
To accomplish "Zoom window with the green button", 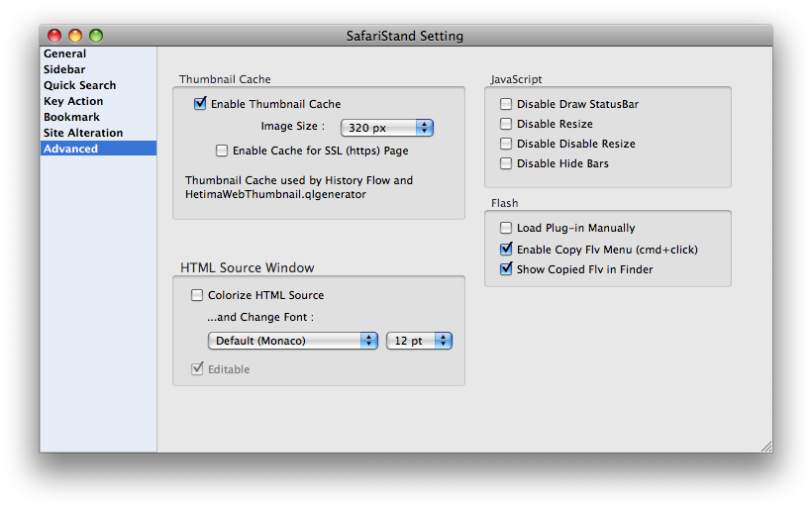I will pos(96,36).
